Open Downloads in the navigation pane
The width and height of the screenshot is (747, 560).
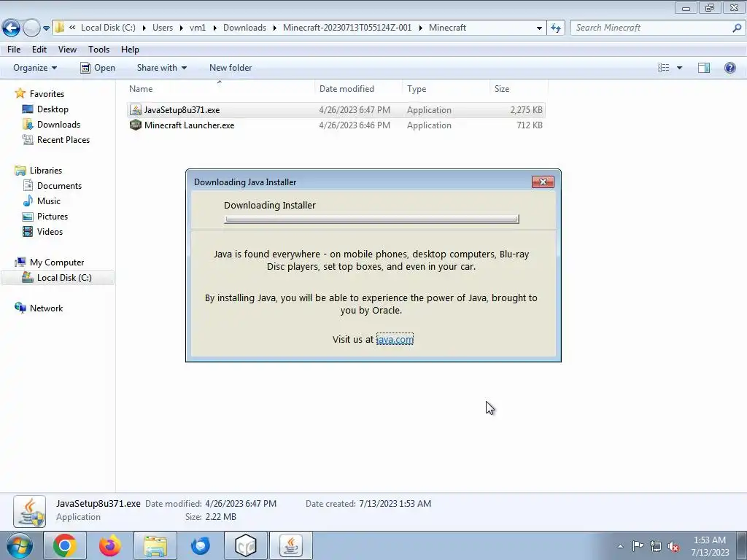[58, 124]
